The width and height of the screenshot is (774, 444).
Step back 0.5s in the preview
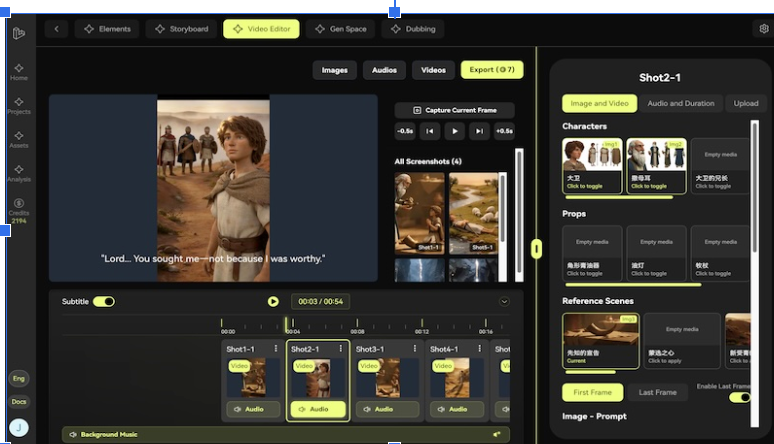click(405, 131)
